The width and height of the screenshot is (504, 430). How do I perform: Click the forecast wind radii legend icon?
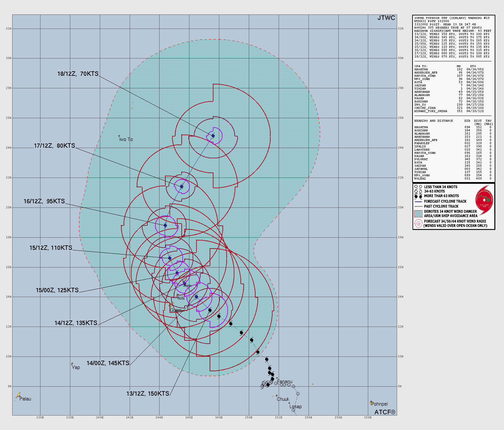coord(418,224)
